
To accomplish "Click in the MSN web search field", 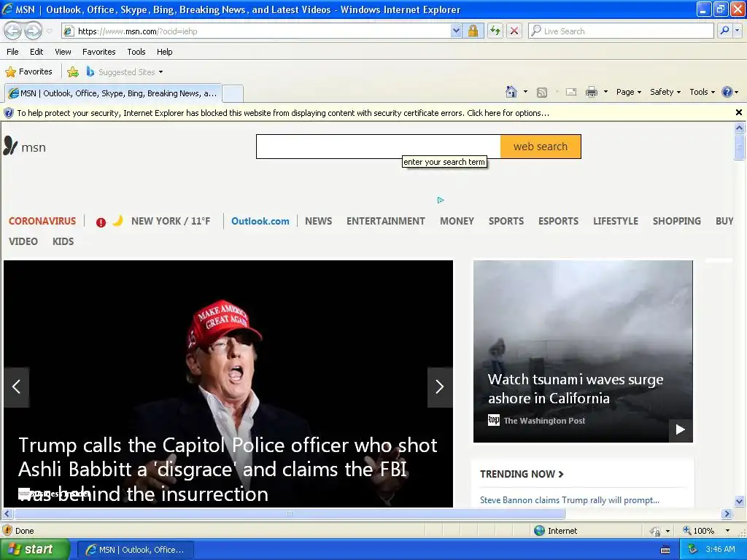I will pyautogui.click(x=379, y=147).
